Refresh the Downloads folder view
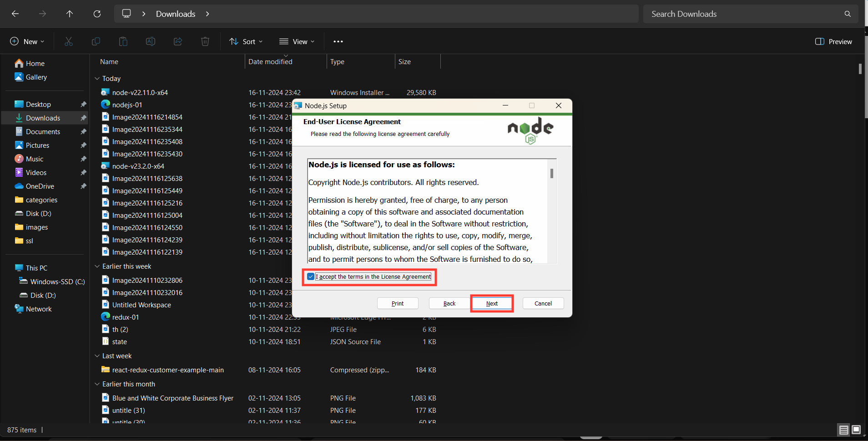 coord(97,14)
